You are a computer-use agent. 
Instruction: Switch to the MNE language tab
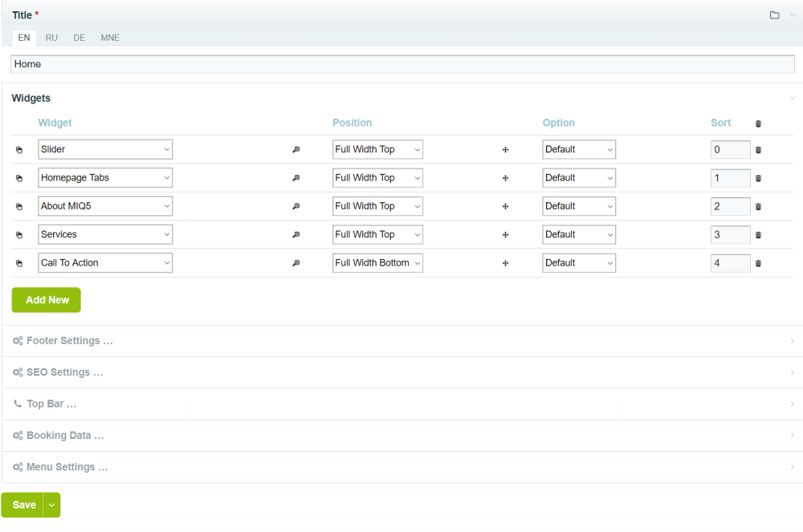(x=110, y=38)
